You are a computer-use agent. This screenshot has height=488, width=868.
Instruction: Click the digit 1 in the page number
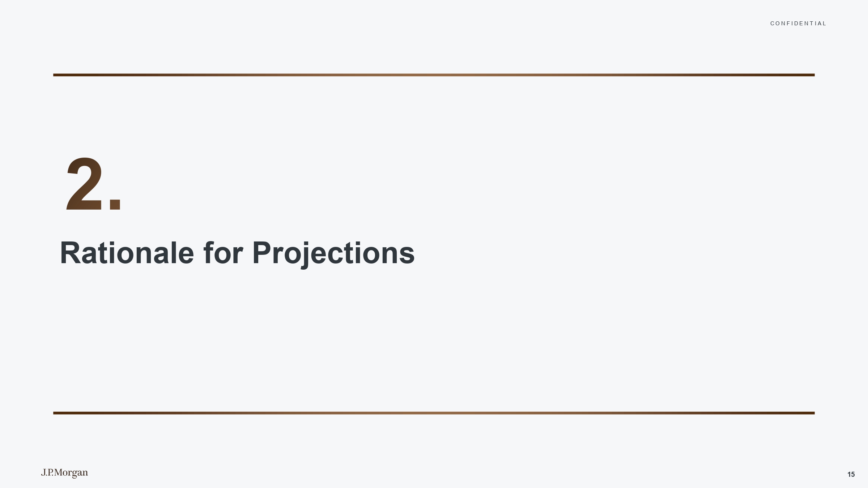[849, 475]
